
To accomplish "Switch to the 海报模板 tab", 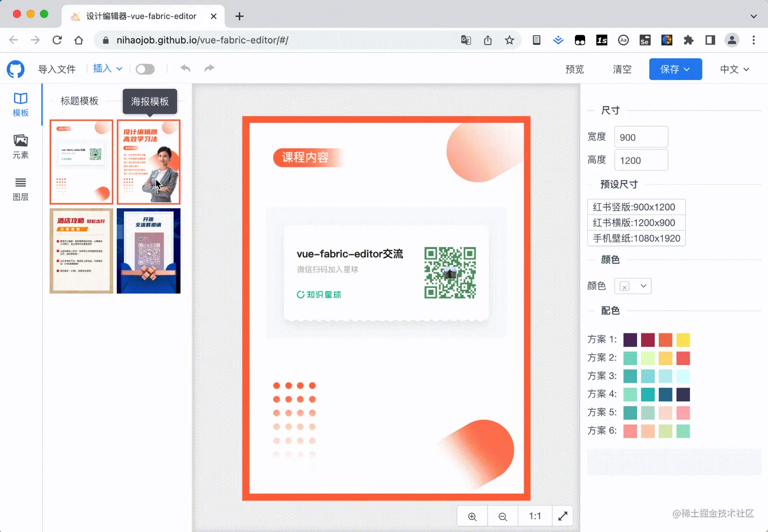I will [150, 102].
